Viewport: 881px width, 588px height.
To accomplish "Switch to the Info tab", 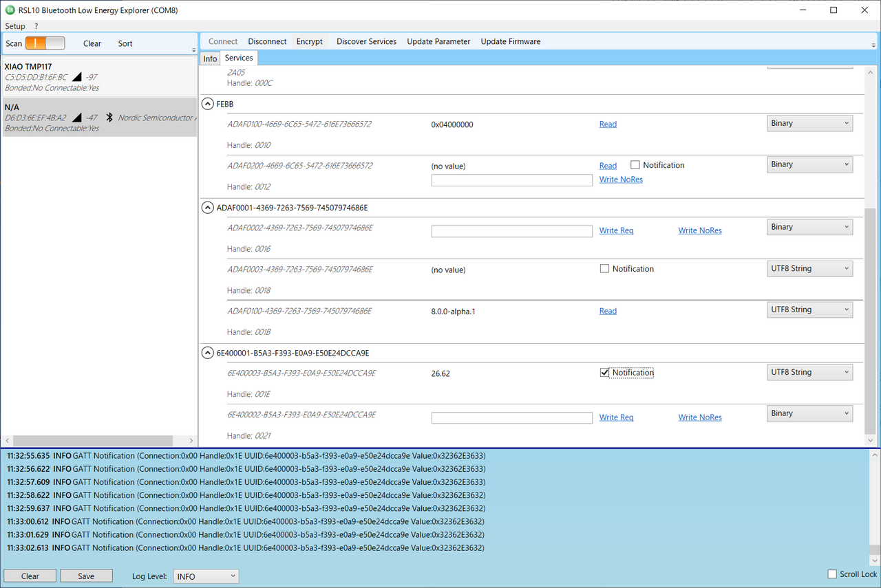I will point(210,58).
